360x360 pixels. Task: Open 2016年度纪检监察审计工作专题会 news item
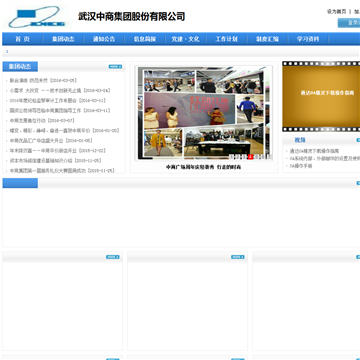pyautogui.click(x=57, y=101)
